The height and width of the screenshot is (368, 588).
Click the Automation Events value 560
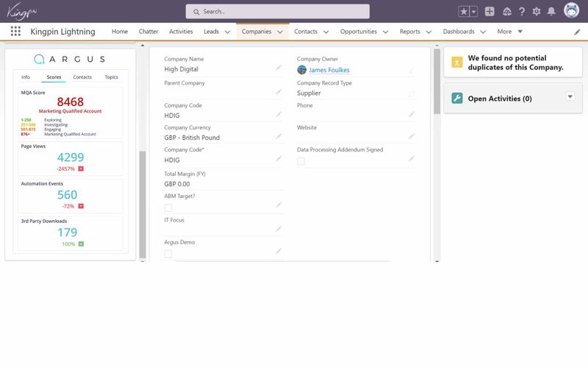pos(67,195)
